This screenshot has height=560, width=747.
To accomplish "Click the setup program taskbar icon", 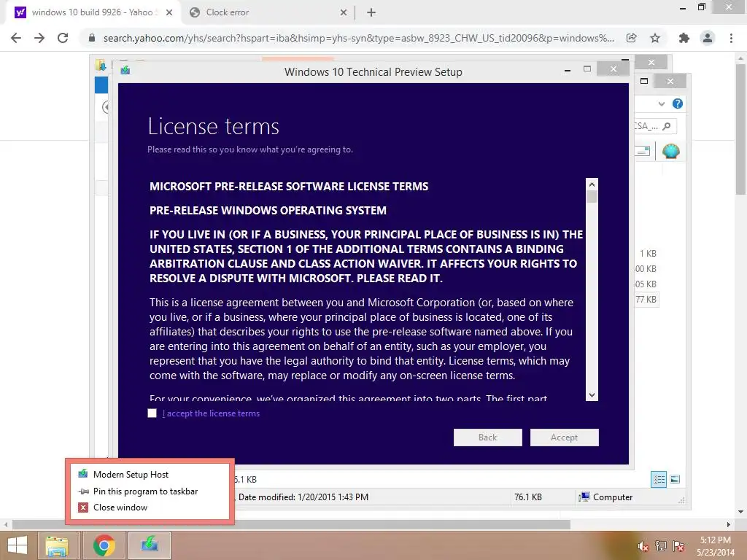I will (150, 545).
